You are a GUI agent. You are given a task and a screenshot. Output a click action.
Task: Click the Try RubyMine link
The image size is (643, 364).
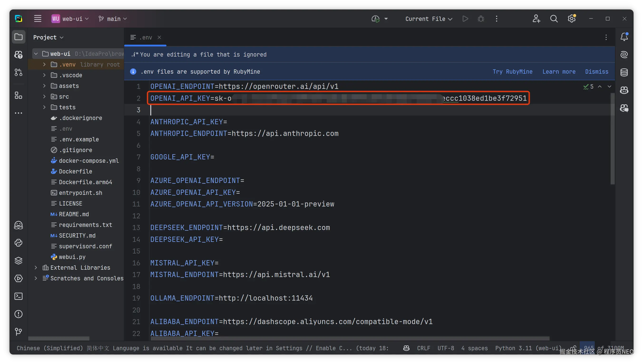click(x=512, y=72)
